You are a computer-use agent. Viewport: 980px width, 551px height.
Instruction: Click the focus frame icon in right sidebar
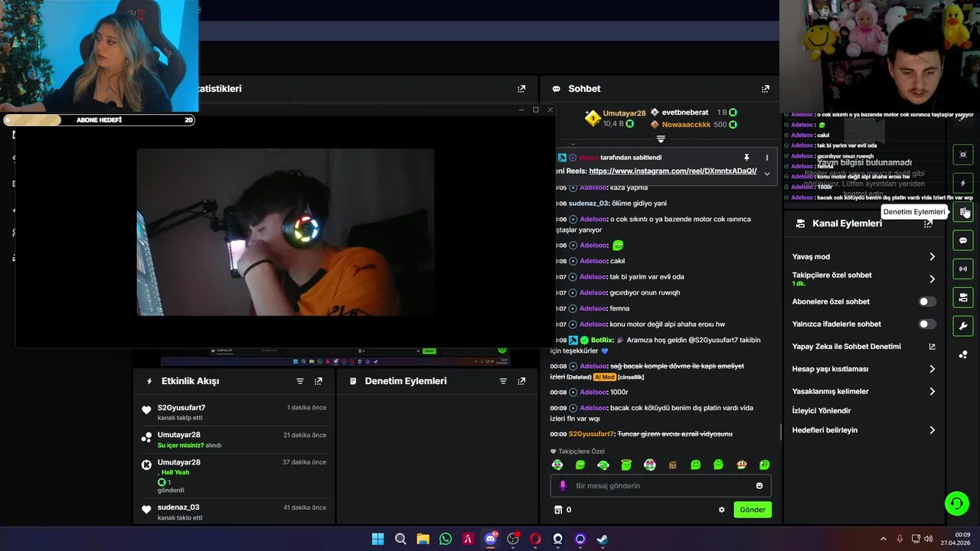(x=963, y=155)
